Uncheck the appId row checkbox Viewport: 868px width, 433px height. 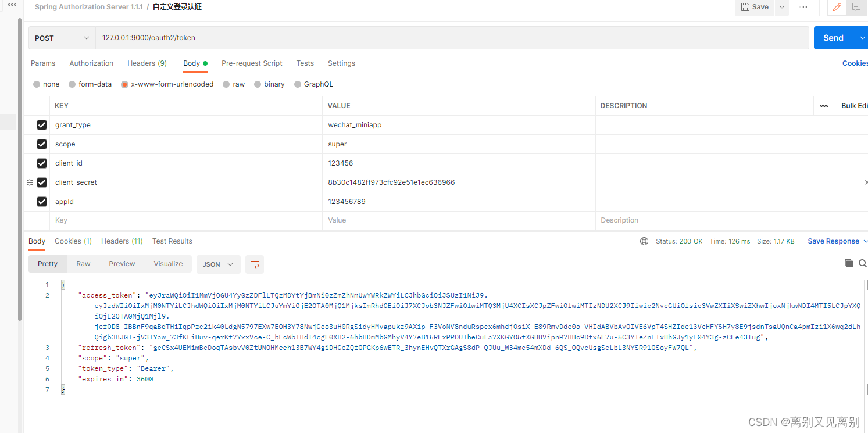pyautogui.click(x=42, y=202)
